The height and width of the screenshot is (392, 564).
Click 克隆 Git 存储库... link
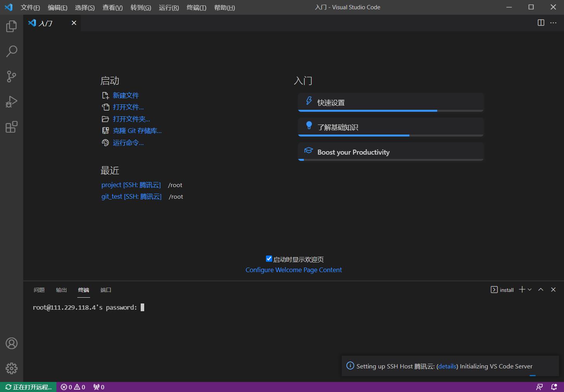click(x=137, y=131)
